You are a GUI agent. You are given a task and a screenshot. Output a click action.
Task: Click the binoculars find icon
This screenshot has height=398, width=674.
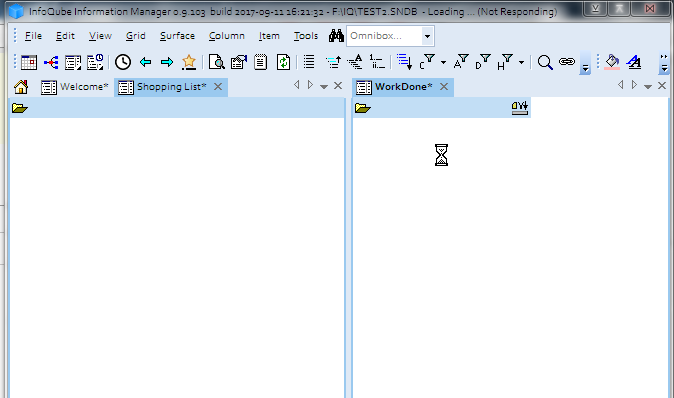click(x=336, y=36)
